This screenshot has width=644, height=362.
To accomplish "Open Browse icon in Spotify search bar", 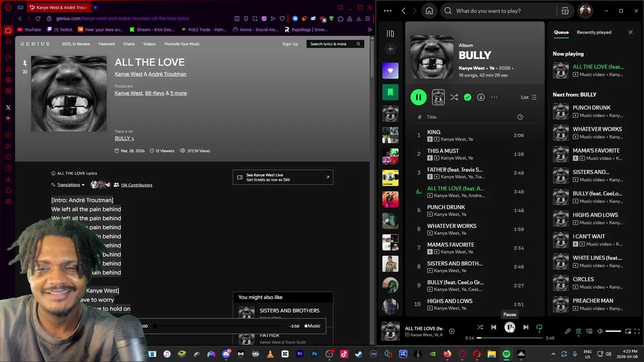I will (565, 11).
